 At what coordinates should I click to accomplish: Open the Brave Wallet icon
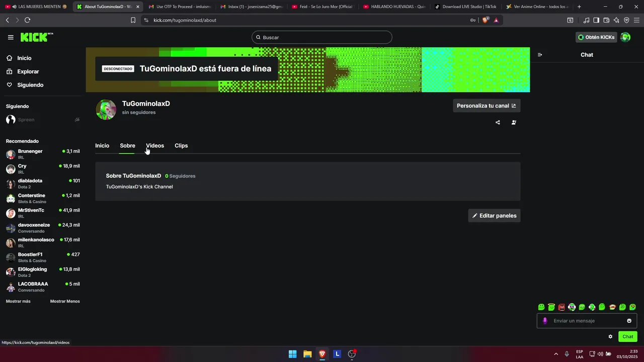click(606, 20)
